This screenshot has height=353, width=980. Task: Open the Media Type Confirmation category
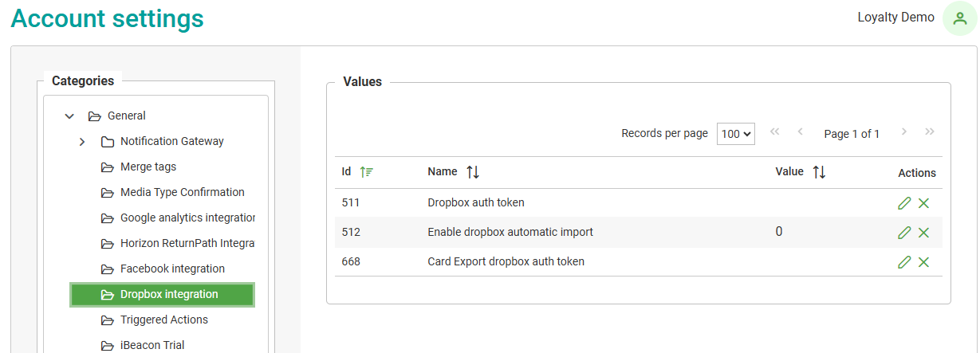182,193
